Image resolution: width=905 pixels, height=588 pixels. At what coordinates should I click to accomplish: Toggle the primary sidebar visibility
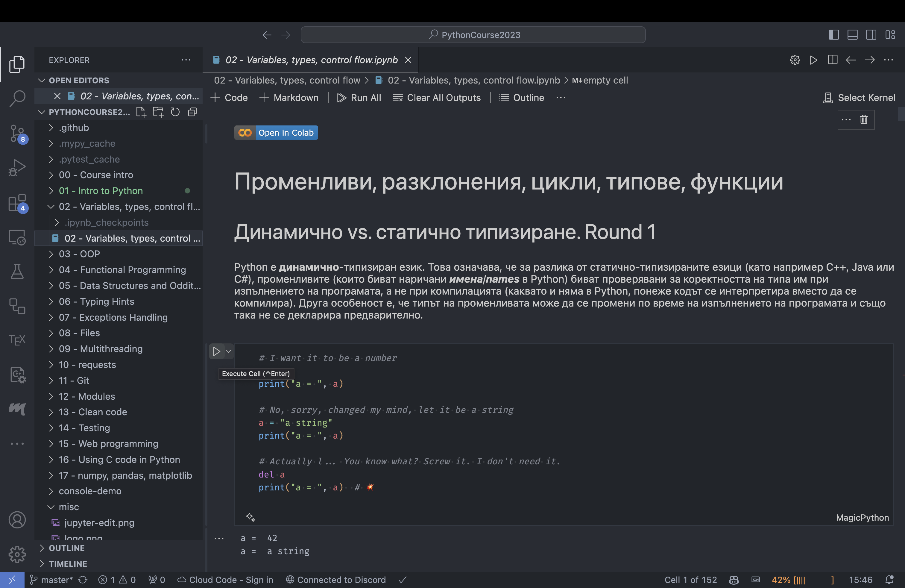point(833,34)
